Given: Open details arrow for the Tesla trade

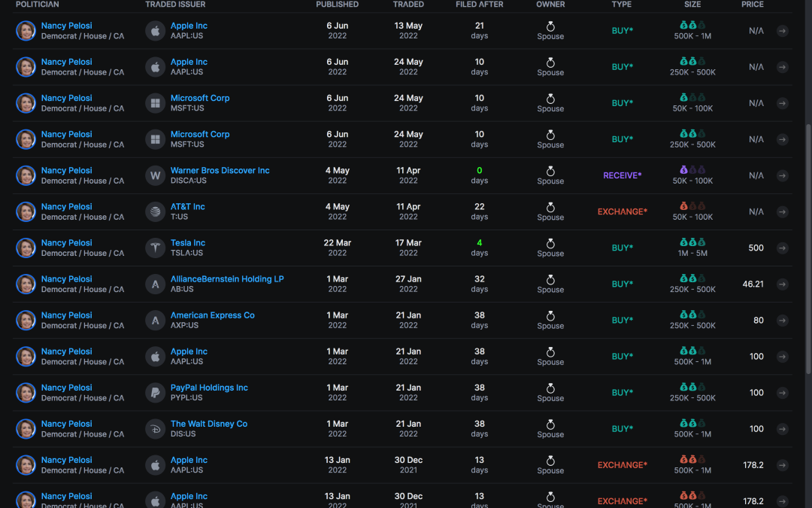Looking at the screenshot, I should tap(783, 248).
